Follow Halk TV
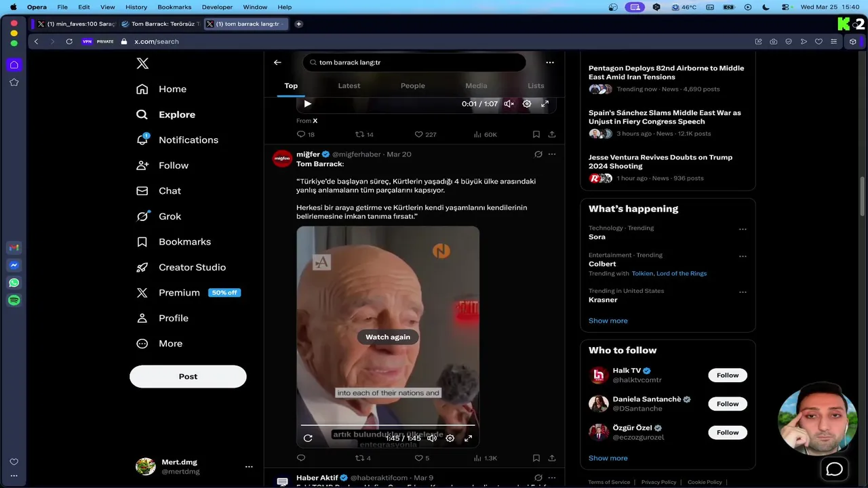The height and width of the screenshot is (488, 868). click(x=728, y=375)
